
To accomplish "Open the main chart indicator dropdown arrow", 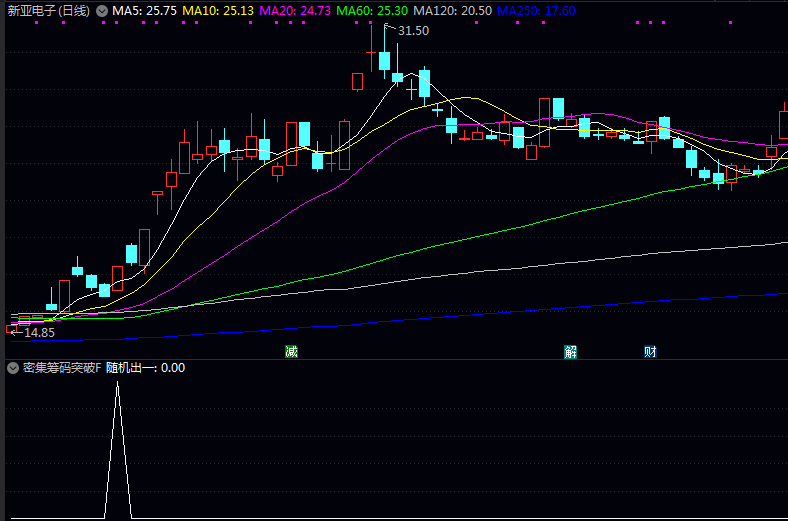I will [x=101, y=10].
